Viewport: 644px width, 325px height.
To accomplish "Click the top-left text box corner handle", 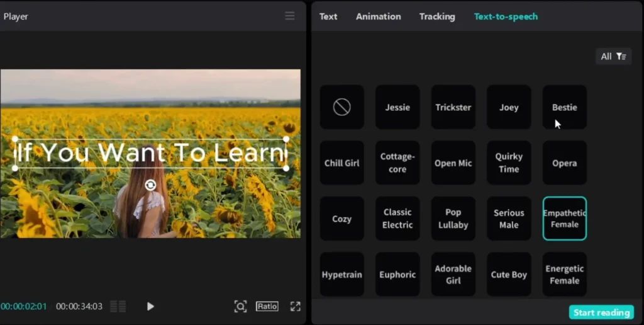I will (x=15, y=139).
